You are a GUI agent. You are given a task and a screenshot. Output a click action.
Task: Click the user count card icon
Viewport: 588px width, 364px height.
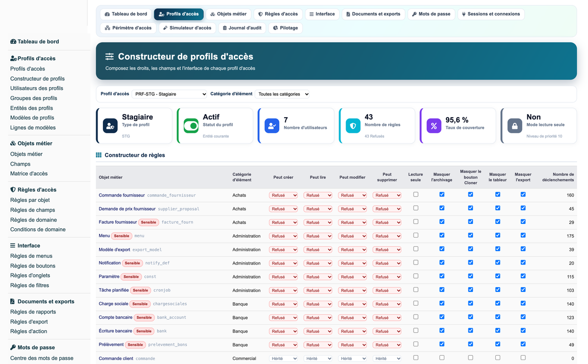pyautogui.click(x=272, y=126)
